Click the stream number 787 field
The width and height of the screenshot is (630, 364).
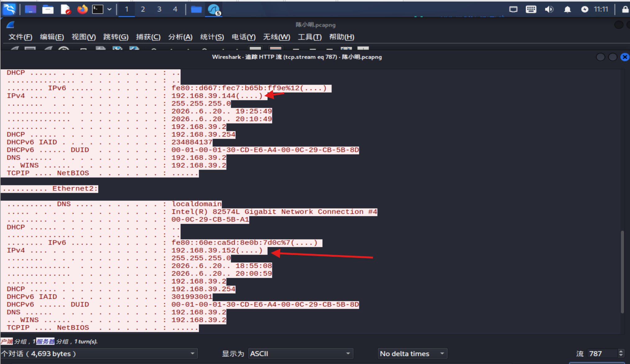tap(602, 353)
